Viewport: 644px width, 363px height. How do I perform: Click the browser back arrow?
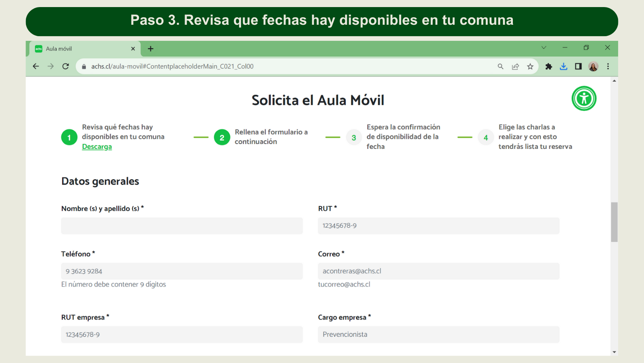36,66
